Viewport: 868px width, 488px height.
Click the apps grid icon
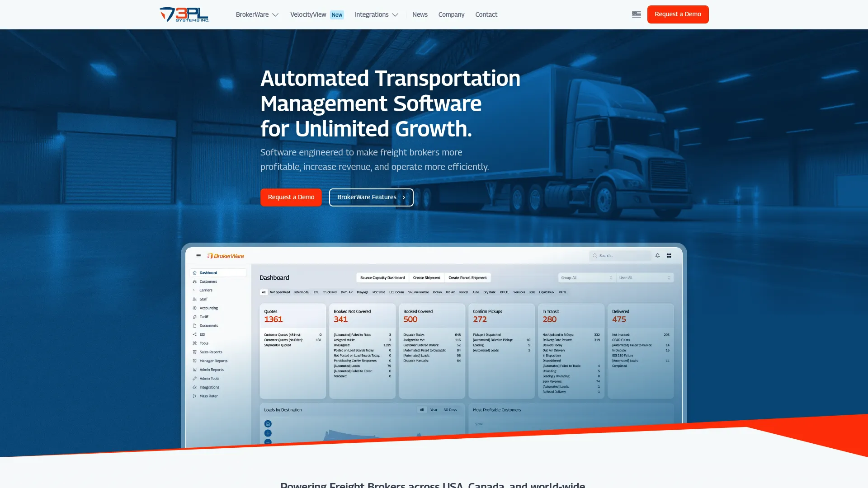coord(669,256)
